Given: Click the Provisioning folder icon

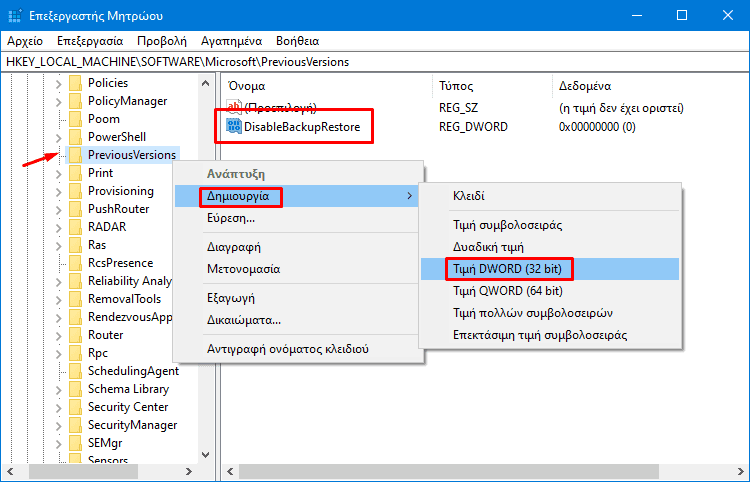Looking at the screenshot, I should point(76,191).
